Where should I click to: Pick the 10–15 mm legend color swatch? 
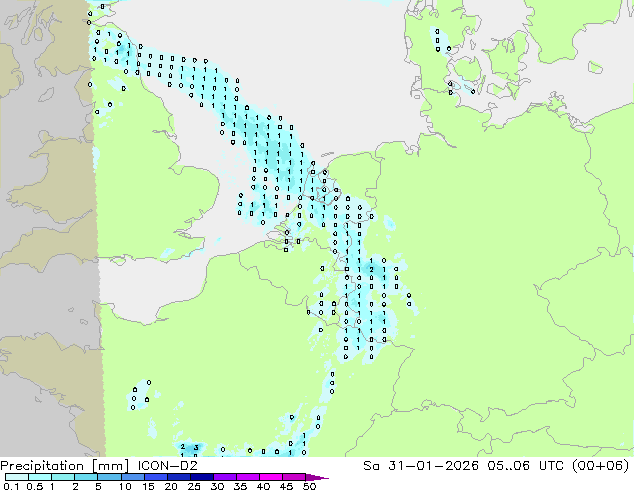[x=132, y=477]
